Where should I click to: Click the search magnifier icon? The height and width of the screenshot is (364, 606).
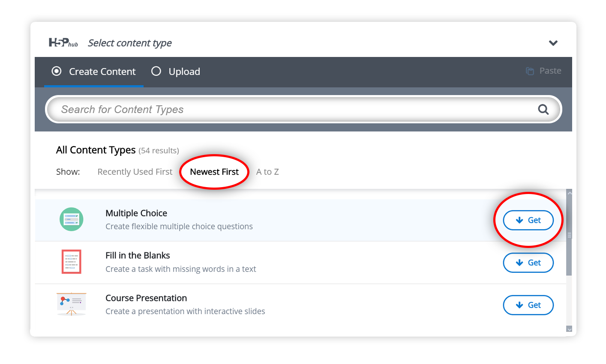(543, 110)
